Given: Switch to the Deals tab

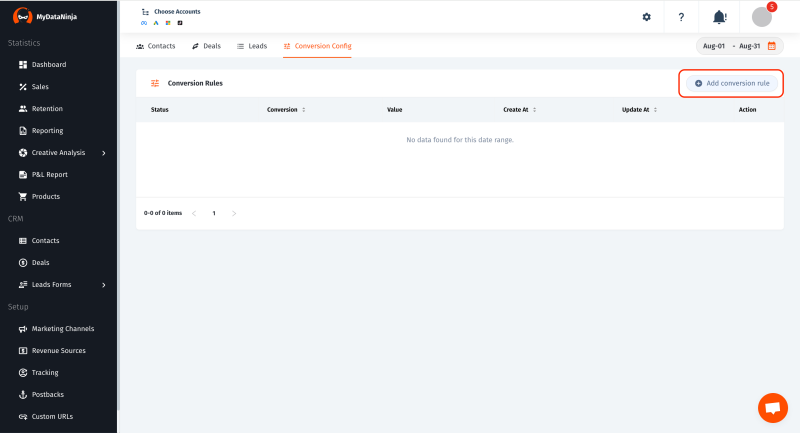Looking at the screenshot, I should coord(205,46).
